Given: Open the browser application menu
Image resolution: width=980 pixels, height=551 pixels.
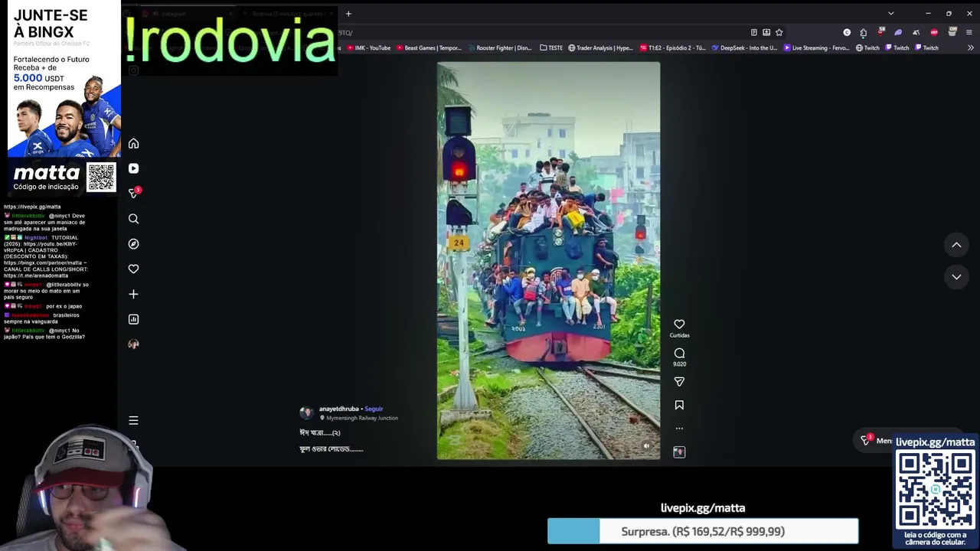Looking at the screenshot, I should (969, 32).
